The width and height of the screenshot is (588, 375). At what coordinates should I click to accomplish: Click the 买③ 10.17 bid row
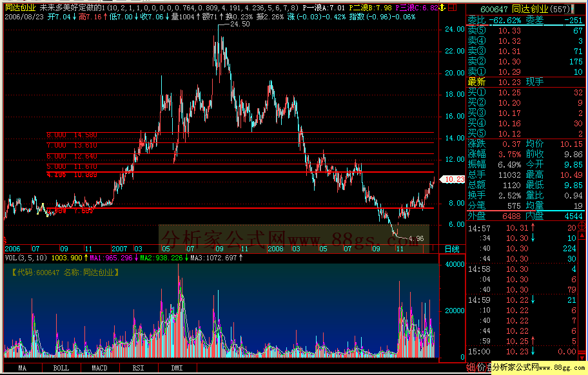point(525,113)
